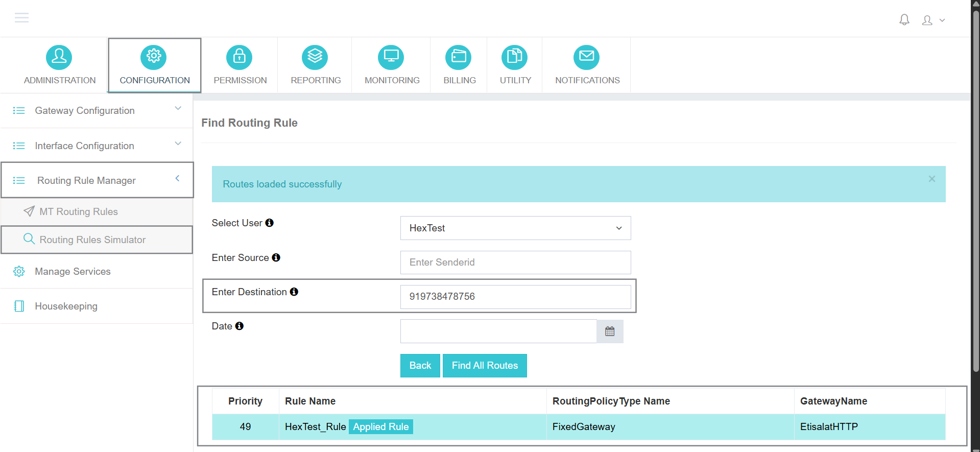980x452 pixels.
Task: Open the Select User dropdown
Action: pos(515,228)
